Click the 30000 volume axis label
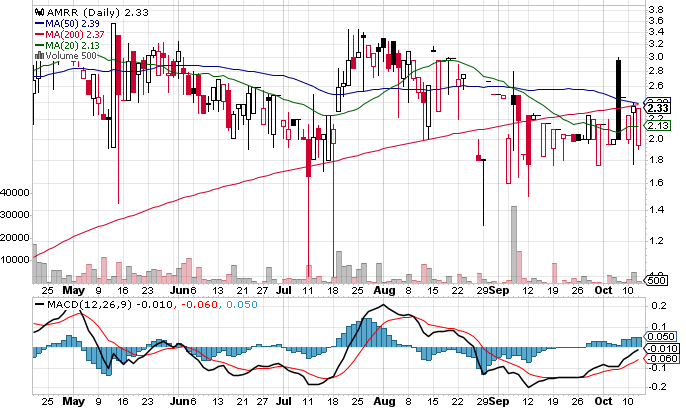Viewport: 686px width, 408px height. coord(15,215)
